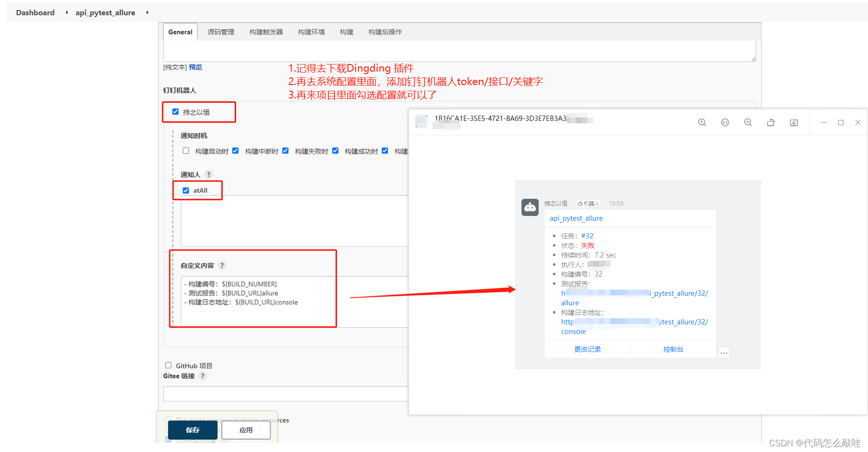
Task: Click the download image icon in viewer toolbar
Action: click(794, 122)
